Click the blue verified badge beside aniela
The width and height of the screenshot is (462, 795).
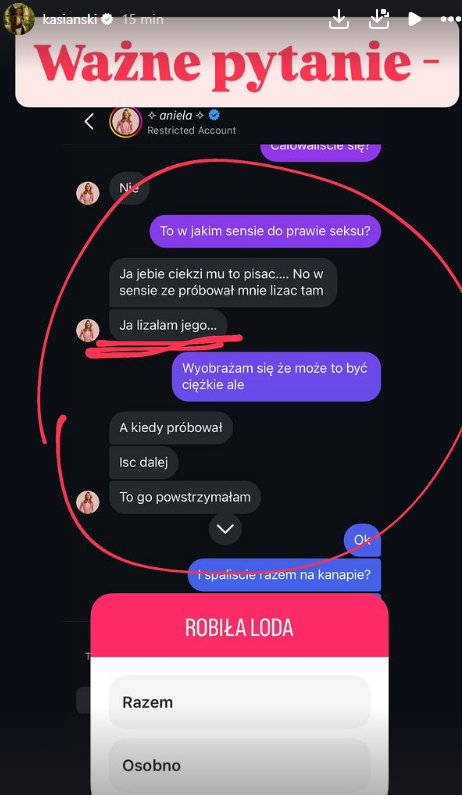[x=214, y=116]
